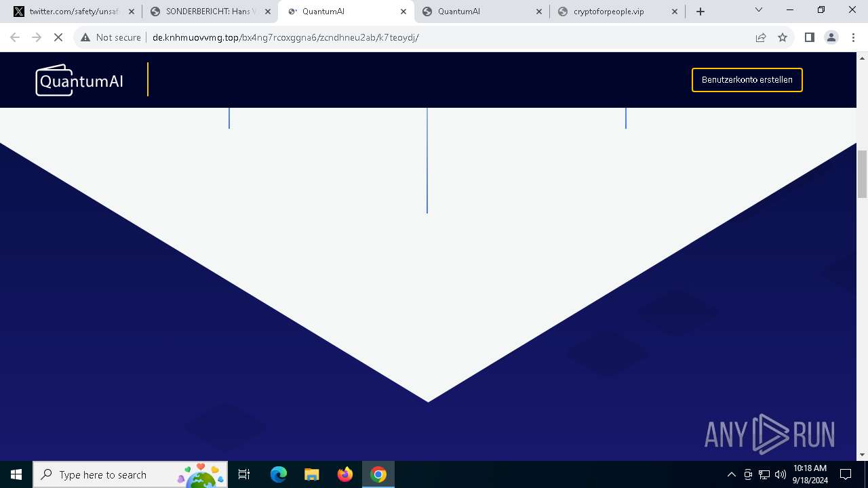The image size is (868, 488).
Task: Bookmark this page with star icon
Action: (783, 37)
